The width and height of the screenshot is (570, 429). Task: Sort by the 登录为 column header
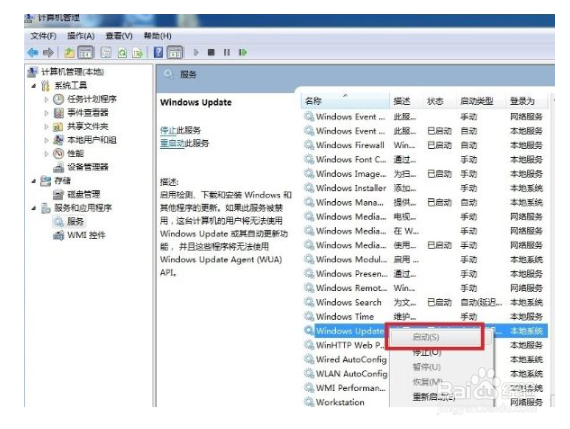tap(526, 101)
